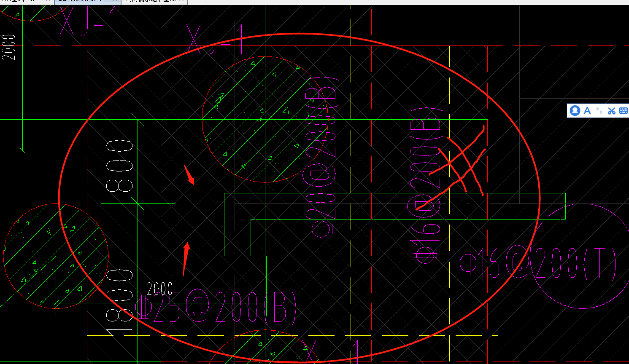Open the soft keyboard icon

[x=624, y=111]
